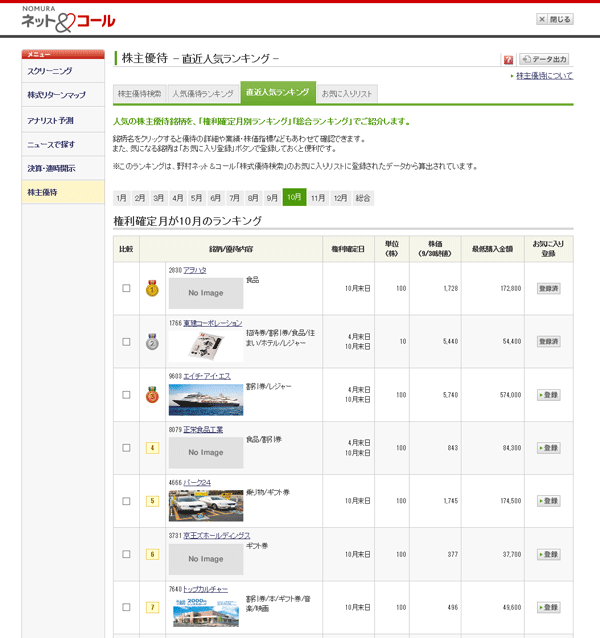Tick the compare checkbox for 正栄食品工業
This screenshot has height=638, width=600.
tap(127, 448)
